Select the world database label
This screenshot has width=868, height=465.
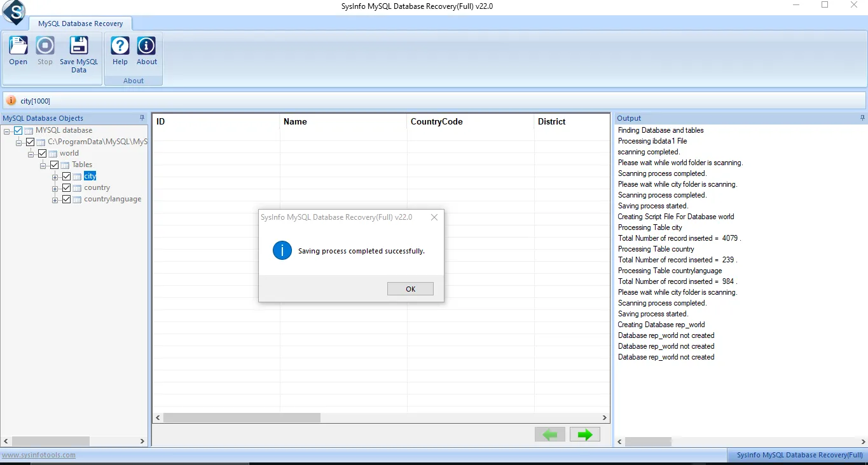tap(69, 153)
